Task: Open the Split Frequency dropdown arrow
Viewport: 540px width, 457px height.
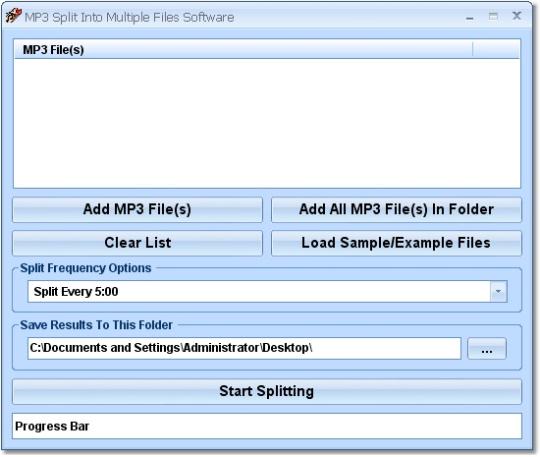Action: (498, 292)
